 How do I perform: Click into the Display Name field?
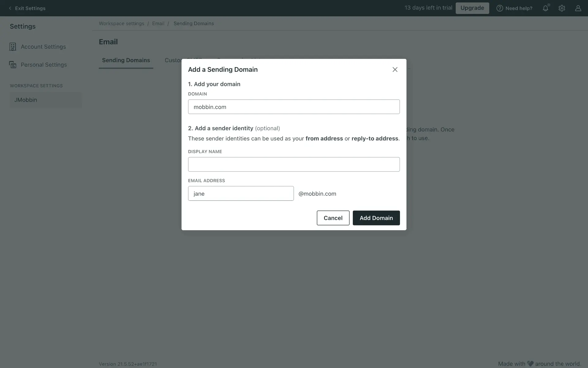tap(294, 164)
